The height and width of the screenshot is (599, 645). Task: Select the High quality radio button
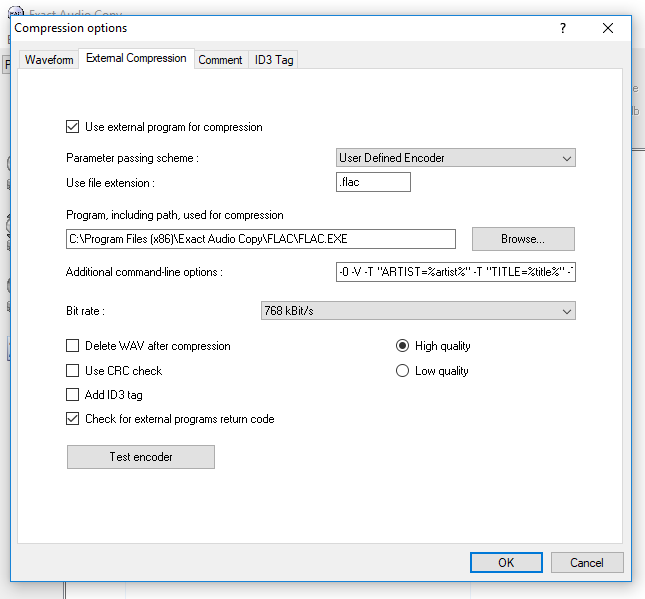pos(403,346)
